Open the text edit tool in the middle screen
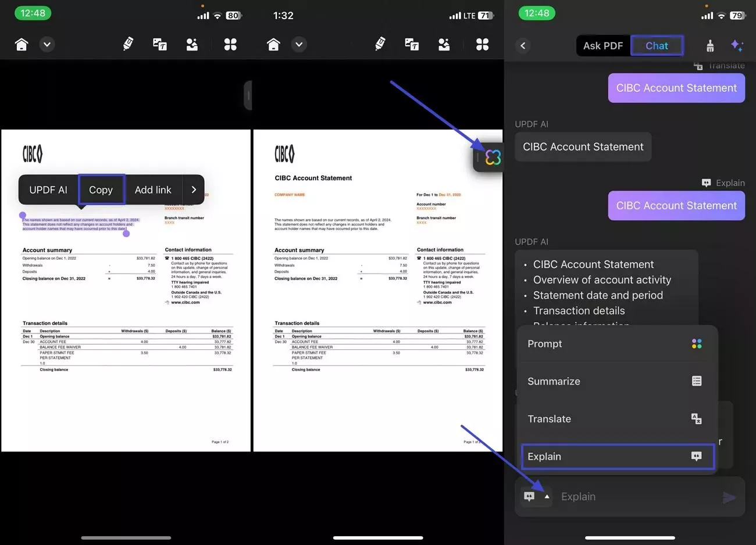This screenshot has height=545, width=756. [x=412, y=45]
